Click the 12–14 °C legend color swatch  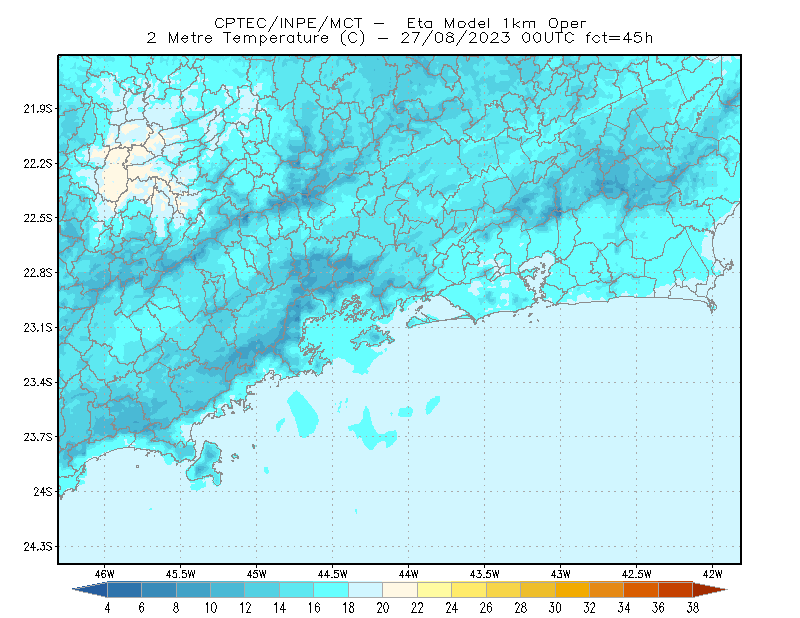tap(262, 590)
